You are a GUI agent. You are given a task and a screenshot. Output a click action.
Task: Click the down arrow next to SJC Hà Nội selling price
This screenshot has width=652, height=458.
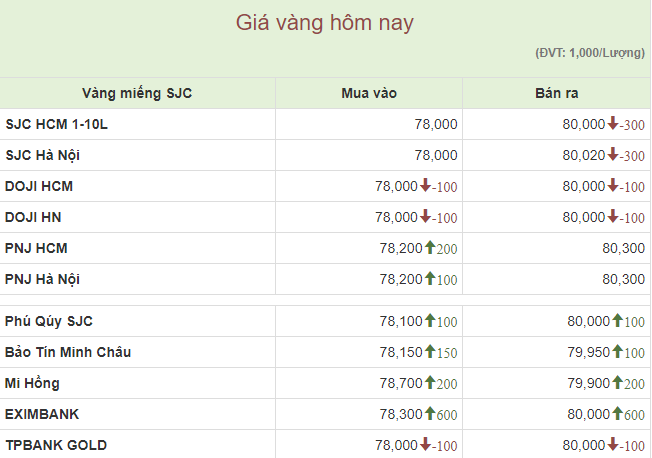pyautogui.click(x=613, y=155)
